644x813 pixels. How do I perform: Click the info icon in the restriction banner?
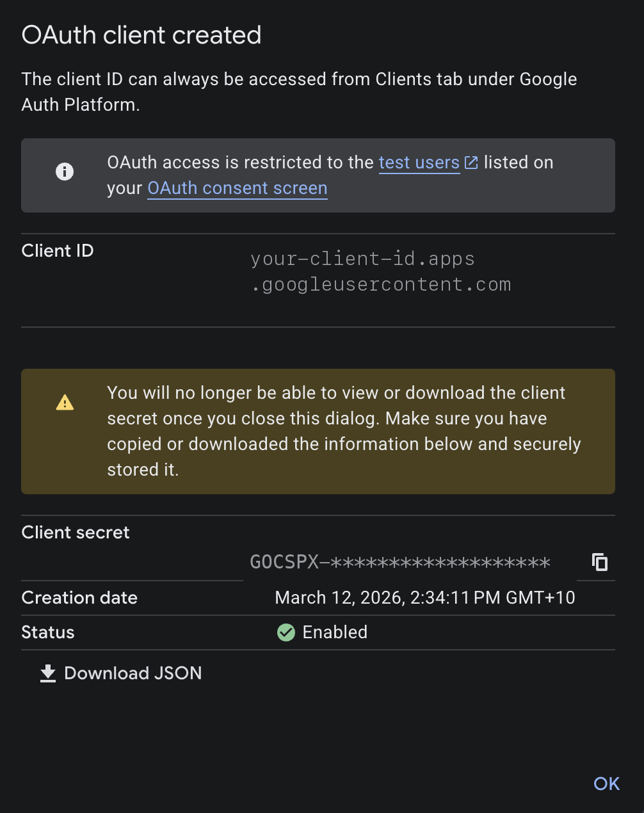pos(64,172)
